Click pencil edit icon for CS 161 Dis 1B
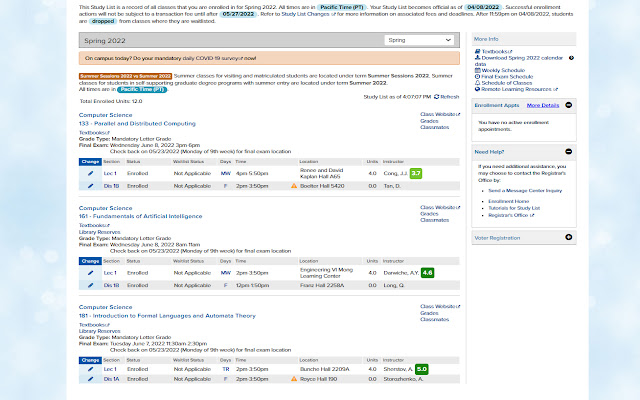640x400 pixels. (90, 285)
